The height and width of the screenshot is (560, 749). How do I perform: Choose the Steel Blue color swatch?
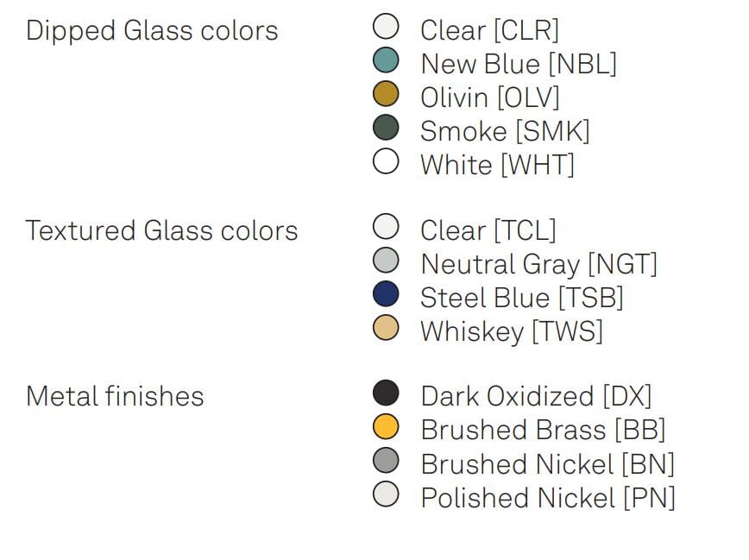coord(386,294)
